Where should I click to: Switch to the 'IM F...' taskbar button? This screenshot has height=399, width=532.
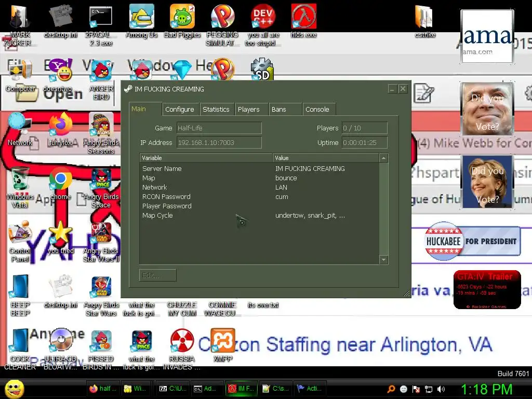[241, 389]
